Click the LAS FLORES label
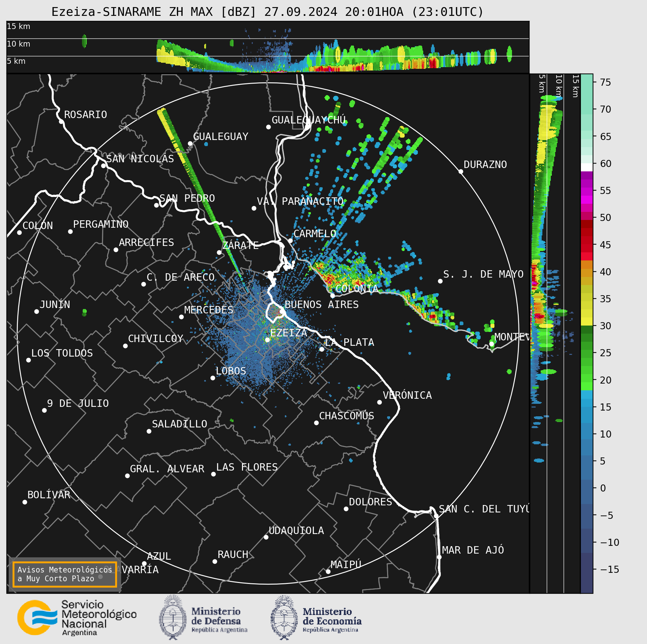 point(247,467)
